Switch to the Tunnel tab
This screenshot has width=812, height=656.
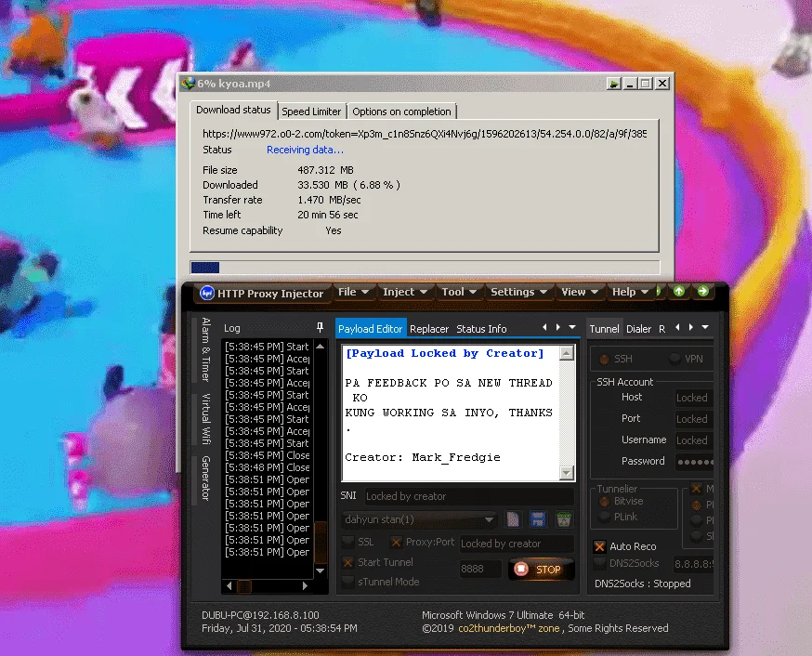[x=604, y=329]
